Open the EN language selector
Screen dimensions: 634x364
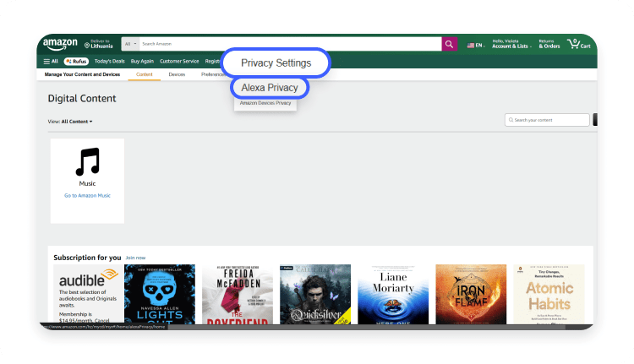point(475,46)
